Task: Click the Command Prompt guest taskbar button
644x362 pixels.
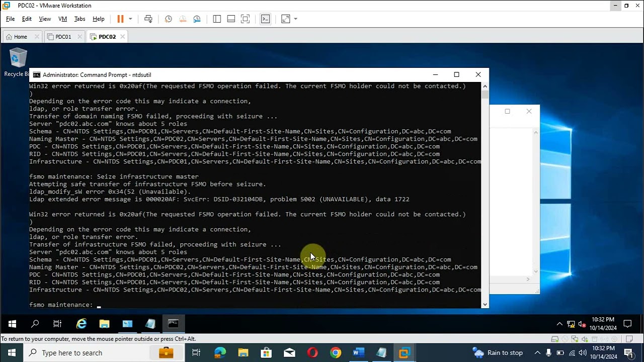Action: 173,324
